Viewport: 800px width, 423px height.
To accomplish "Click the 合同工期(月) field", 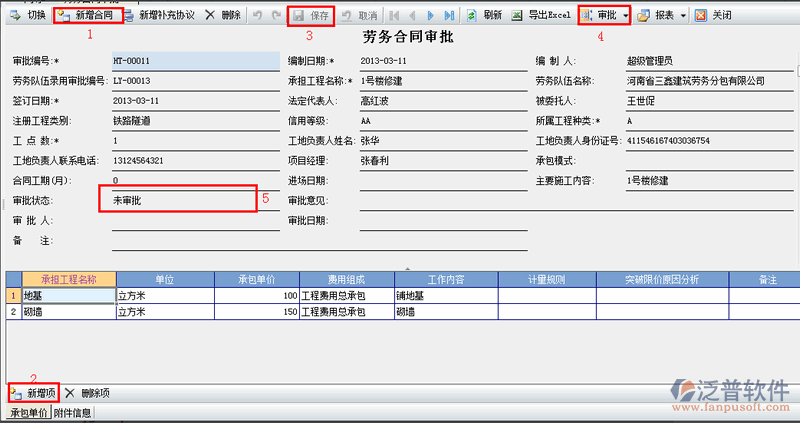I will click(x=196, y=181).
